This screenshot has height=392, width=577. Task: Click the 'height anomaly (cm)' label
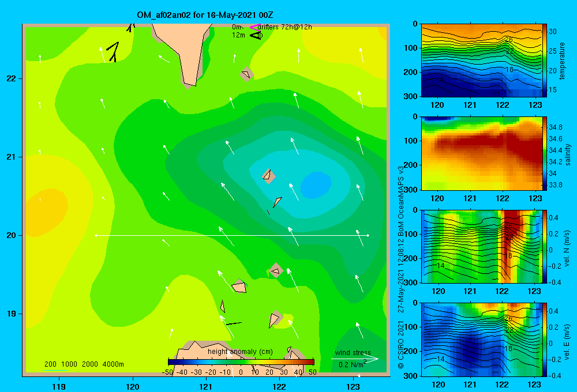click(240, 352)
